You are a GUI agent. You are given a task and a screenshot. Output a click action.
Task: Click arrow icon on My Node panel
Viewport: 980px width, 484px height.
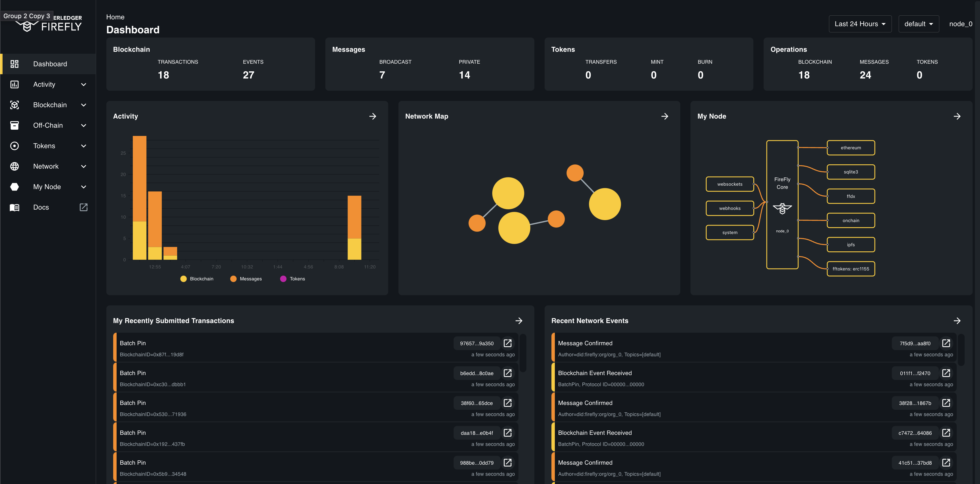pos(957,116)
